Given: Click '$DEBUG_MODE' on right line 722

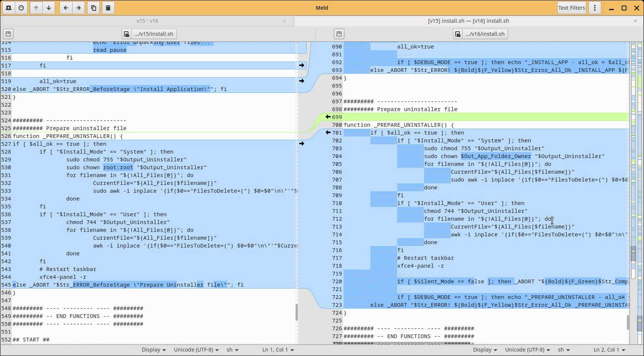Looking at the screenshot, I should coord(432,297).
